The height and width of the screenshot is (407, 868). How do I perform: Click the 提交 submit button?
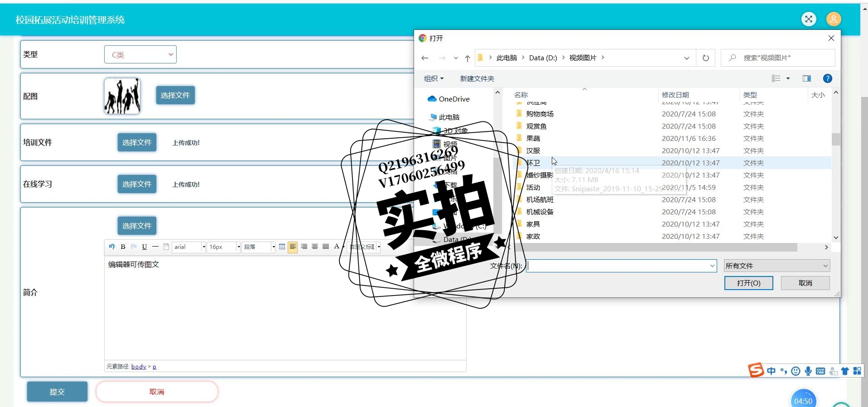[x=57, y=392]
